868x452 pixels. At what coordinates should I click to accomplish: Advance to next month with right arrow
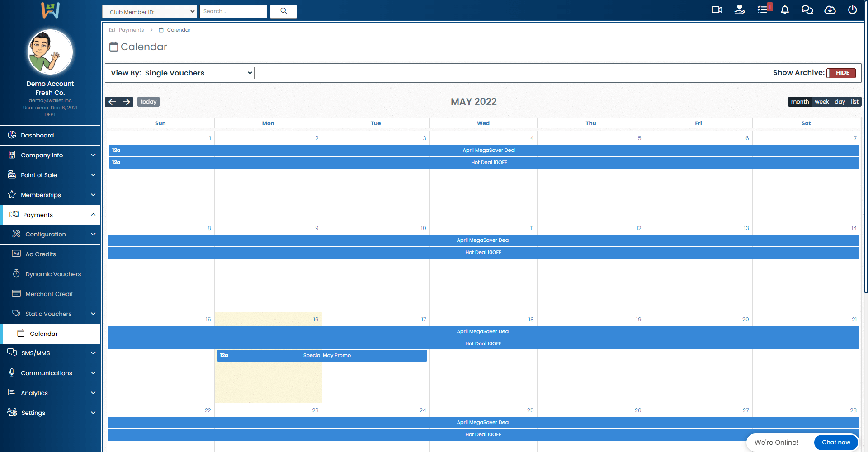[x=127, y=102]
